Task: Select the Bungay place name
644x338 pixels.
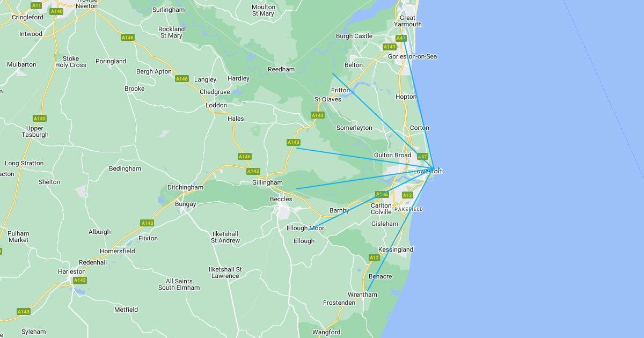Action: click(186, 204)
